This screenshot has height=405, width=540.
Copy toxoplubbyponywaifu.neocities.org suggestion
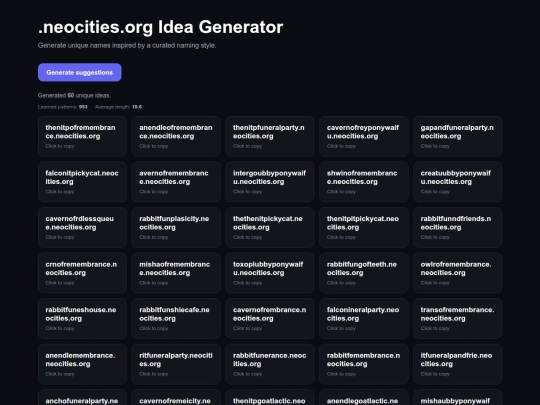click(x=270, y=273)
